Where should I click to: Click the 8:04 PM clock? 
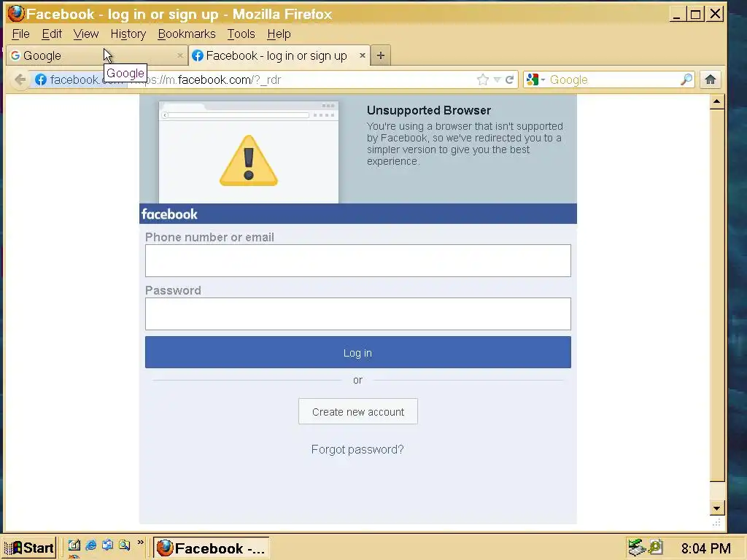pos(705,548)
